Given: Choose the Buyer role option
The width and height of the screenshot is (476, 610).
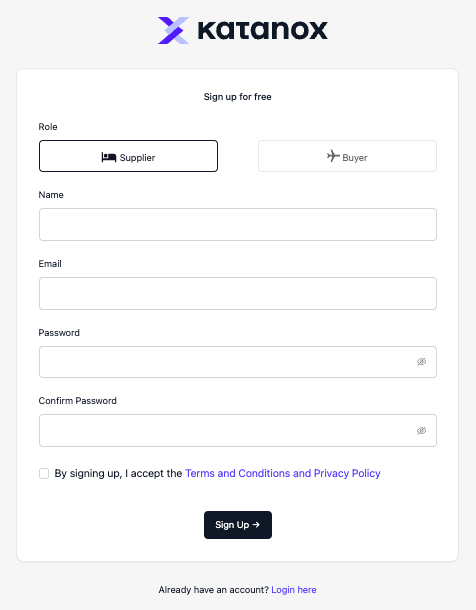Looking at the screenshot, I should [347, 156].
